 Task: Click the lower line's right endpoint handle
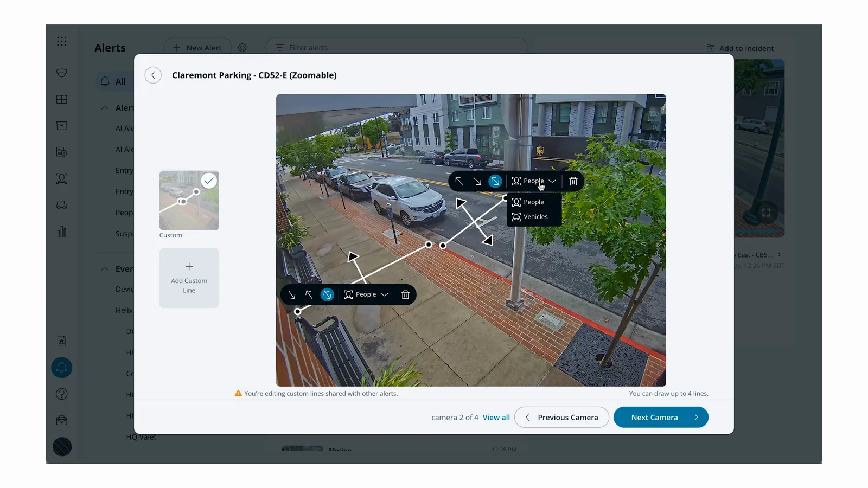pos(429,245)
